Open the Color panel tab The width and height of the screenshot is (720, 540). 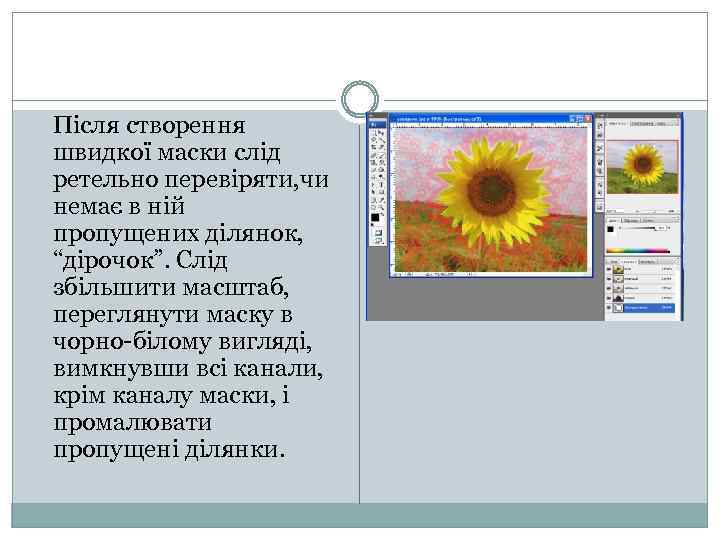click(613, 221)
